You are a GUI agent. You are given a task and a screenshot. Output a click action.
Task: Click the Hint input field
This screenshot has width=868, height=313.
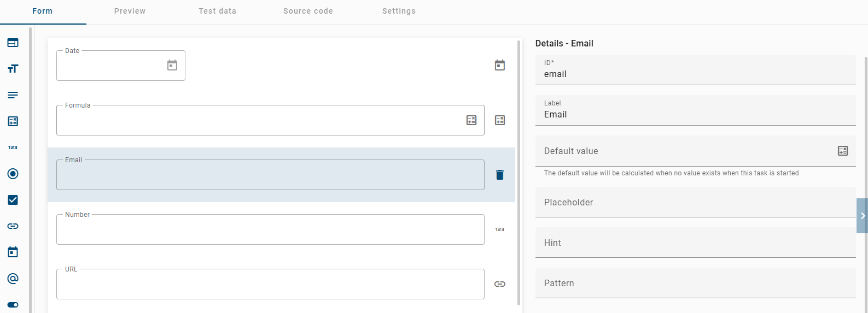pos(696,243)
